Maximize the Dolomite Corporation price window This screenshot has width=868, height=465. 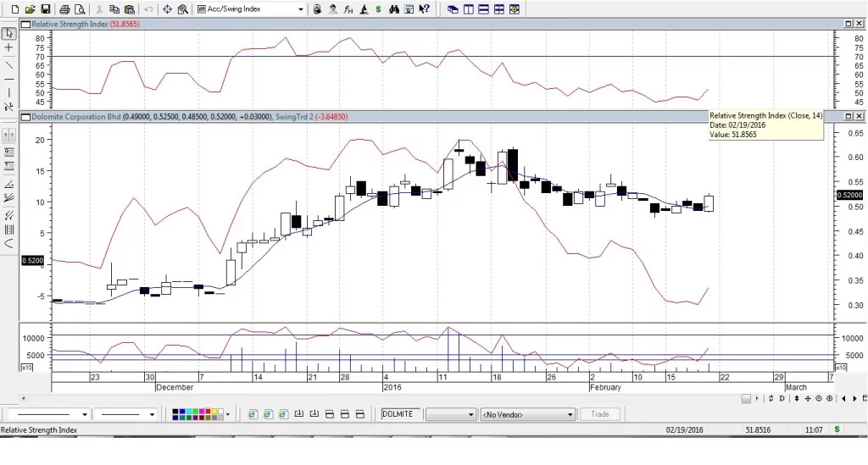coord(849,116)
